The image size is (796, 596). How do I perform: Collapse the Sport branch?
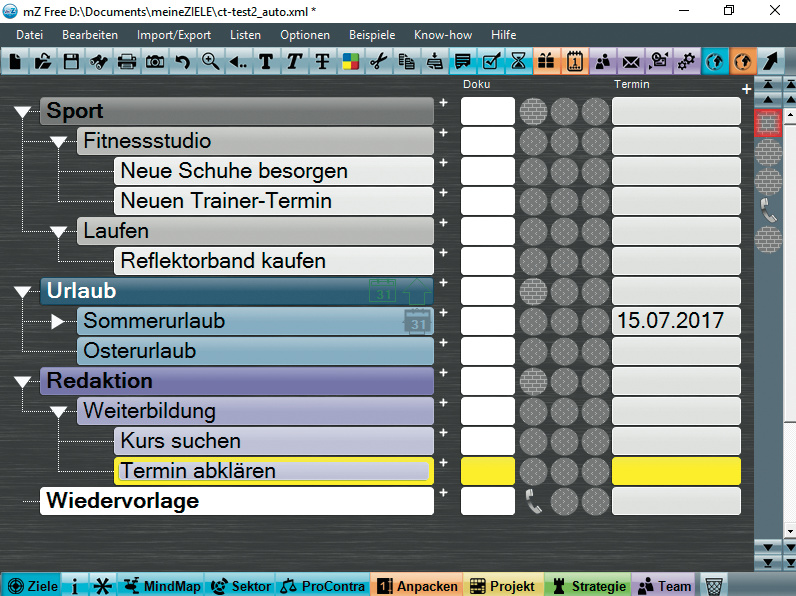(x=22, y=112)
